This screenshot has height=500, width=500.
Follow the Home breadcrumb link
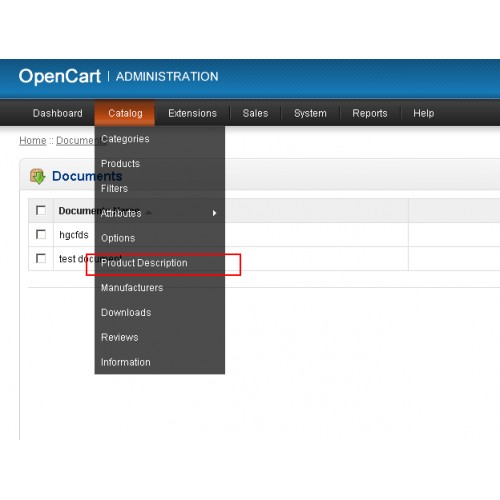(33, 141)
